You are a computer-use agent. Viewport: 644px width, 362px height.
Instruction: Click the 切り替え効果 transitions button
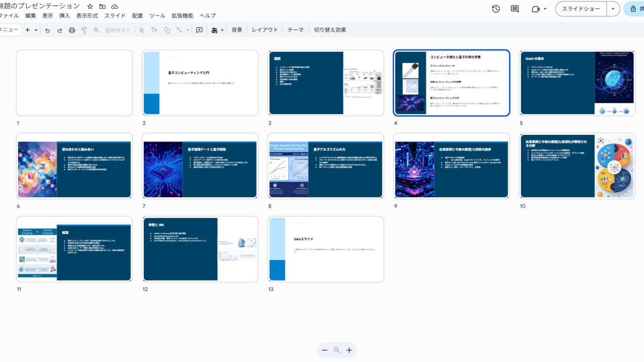coord(330,30)
